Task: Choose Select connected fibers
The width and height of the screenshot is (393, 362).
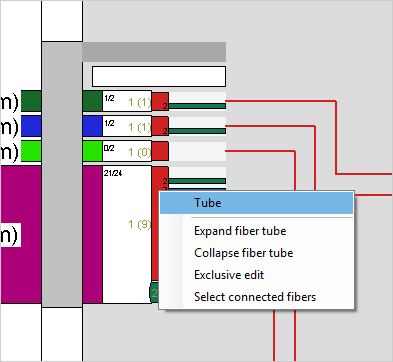Action: (255, 297)
